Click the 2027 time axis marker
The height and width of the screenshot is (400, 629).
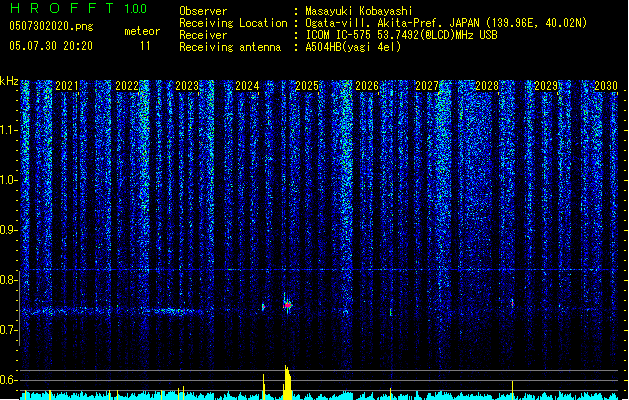[x=427, y=86]
